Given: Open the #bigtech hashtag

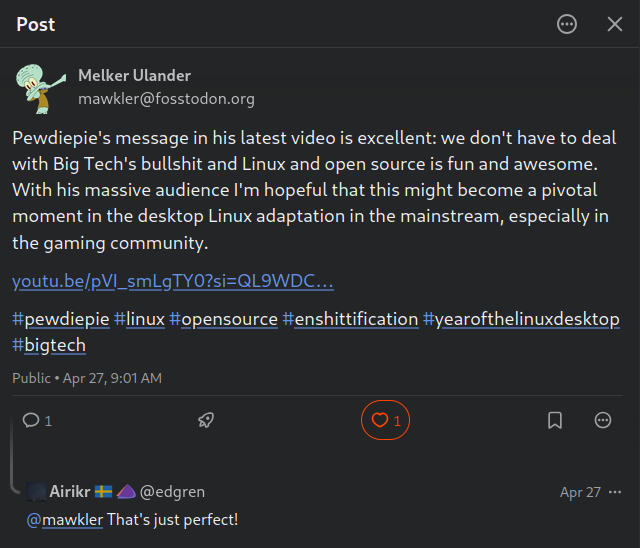Looking at the screenshot, I should (x=49, y=345).
